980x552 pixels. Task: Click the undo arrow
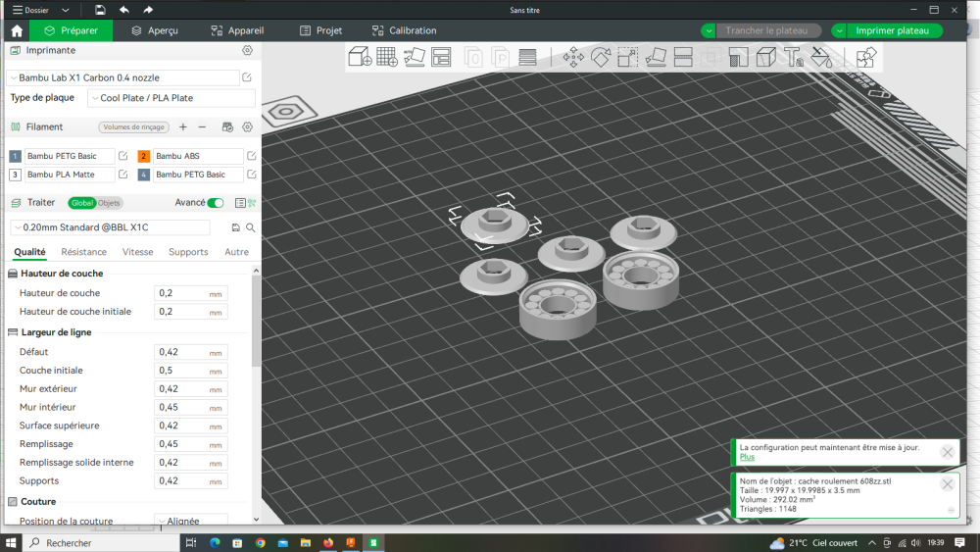[x=124, y=10]
